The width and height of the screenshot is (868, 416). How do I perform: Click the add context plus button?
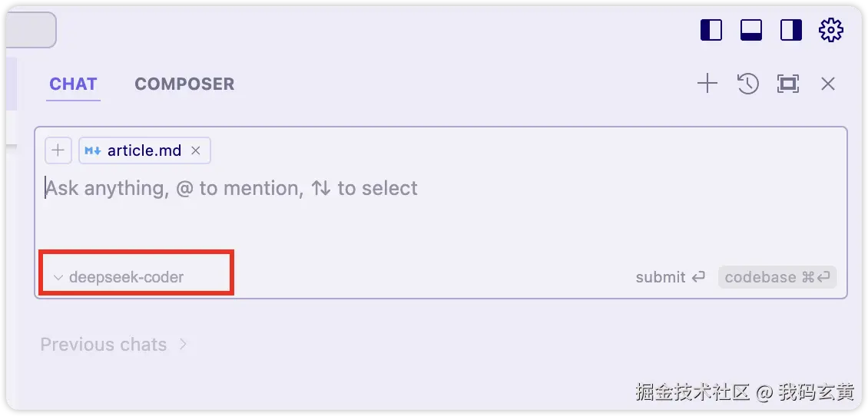[58, 150]
